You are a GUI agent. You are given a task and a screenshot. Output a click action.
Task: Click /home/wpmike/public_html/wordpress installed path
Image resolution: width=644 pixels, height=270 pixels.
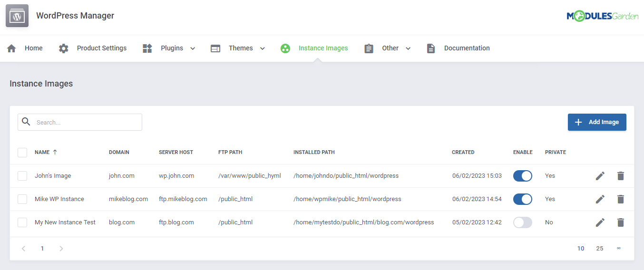347,199
